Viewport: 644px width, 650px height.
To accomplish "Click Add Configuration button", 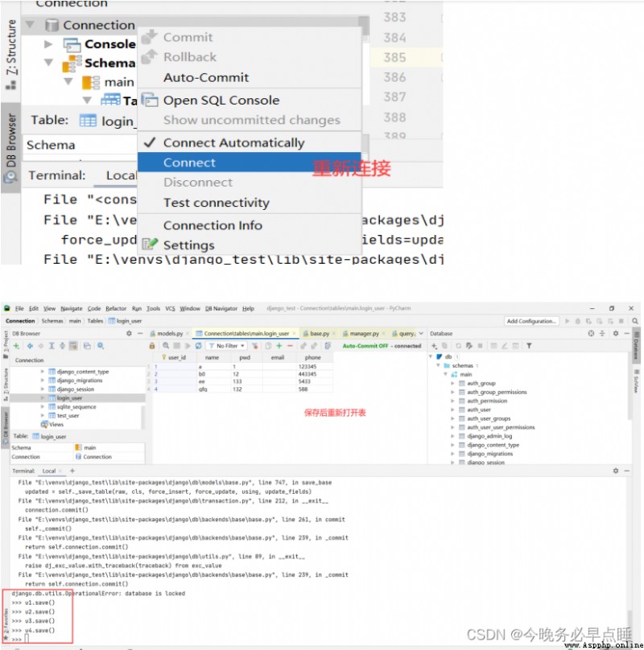I will point(531,321).
